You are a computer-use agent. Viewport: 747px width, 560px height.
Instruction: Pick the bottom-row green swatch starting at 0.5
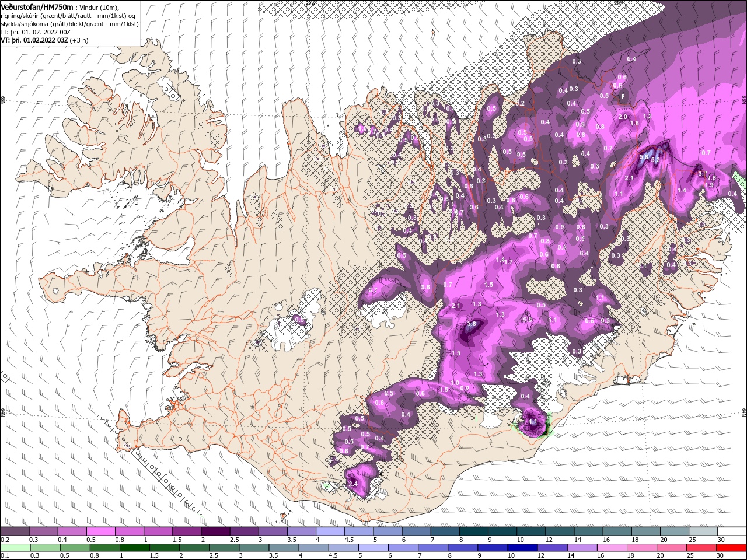pyautogui.click(x=75, y=548)
